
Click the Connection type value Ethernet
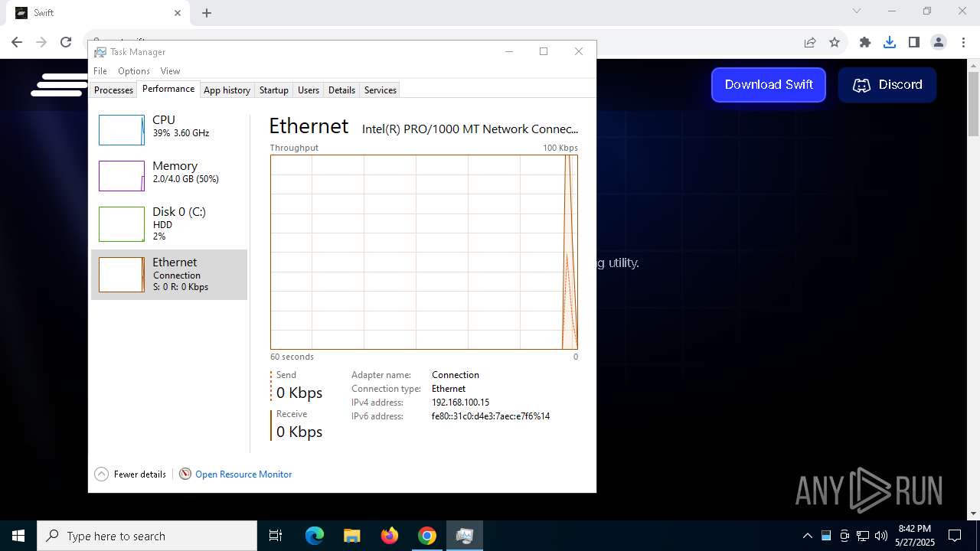point(449,389)
